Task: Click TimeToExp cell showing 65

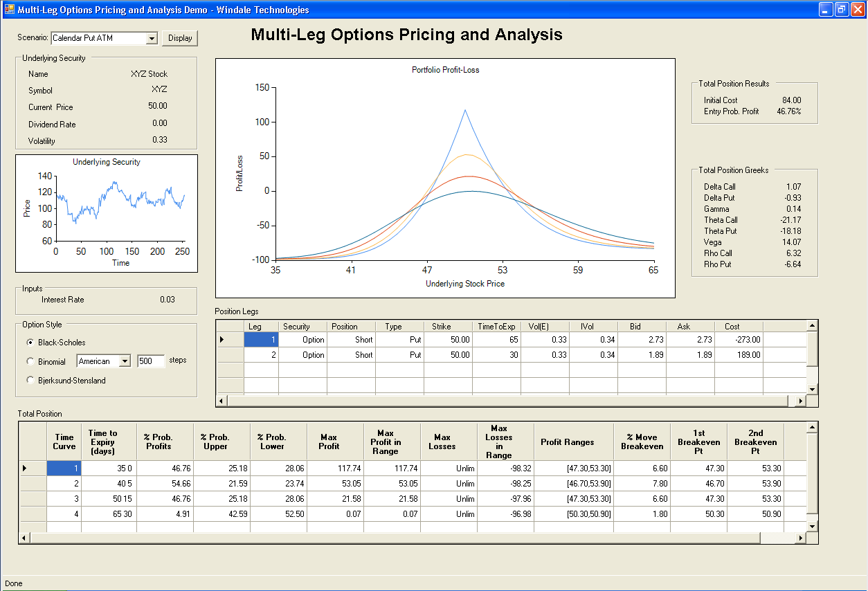Action: [x=496, y=340]
